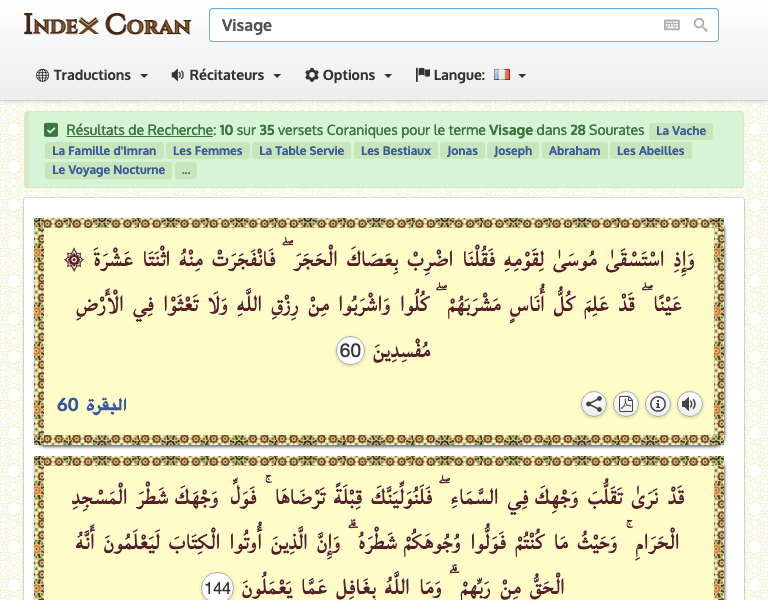The height and width of the screenshot is (600, 768).
Task: Filter by the Les Femmes sourate tag
Action: [207, 151]
